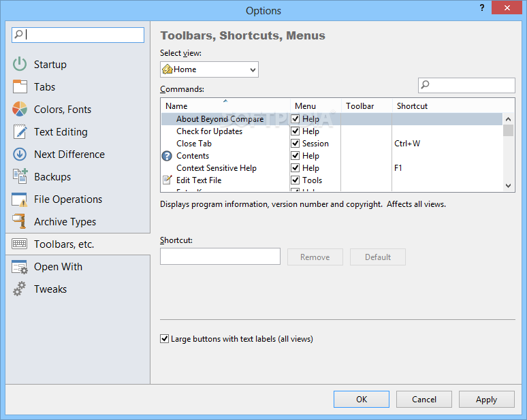Click the Toolbars keyboard icon
Screen dimensions: 527x420
[x=20, y=244]
